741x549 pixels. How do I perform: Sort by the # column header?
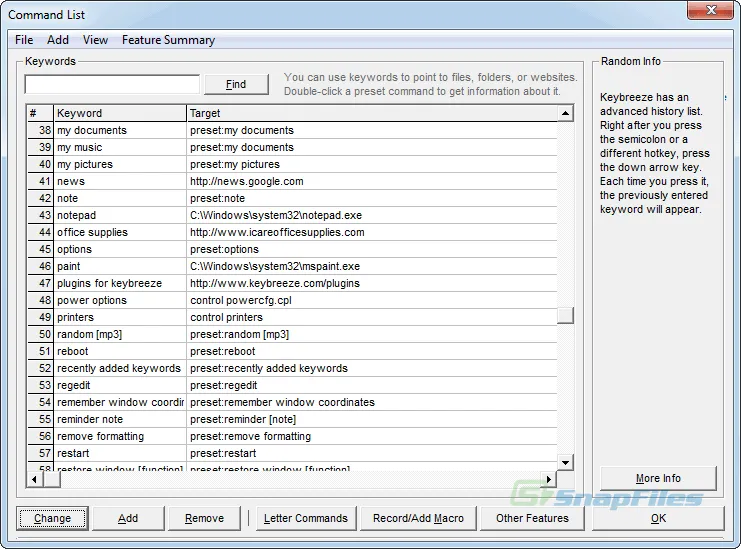[40, 113]
